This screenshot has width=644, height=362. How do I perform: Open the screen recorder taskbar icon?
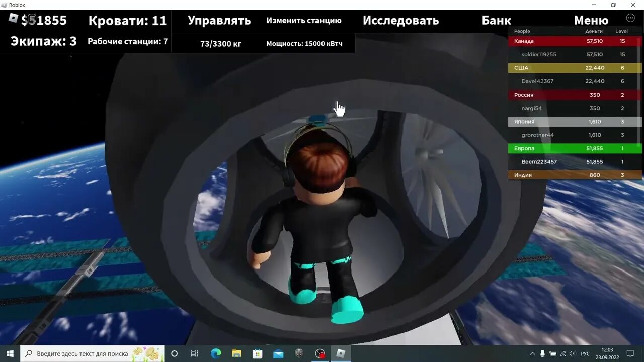point(320,353)
